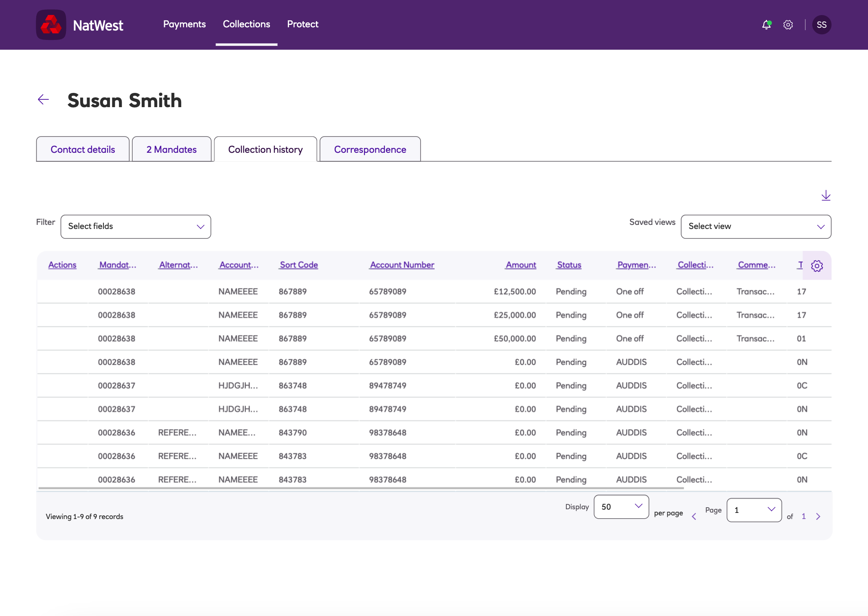Sort by Account Number column

coord(402,265)
